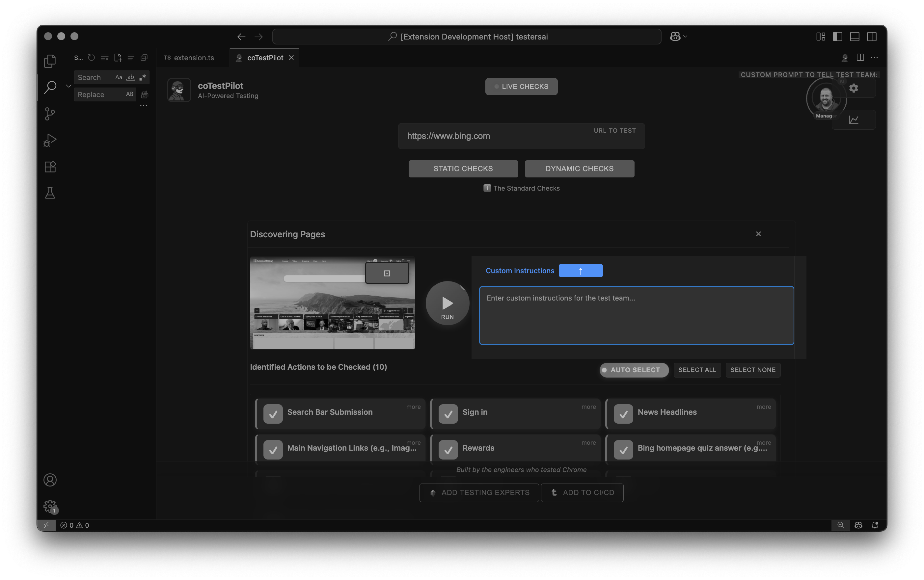The image size is (924, 580).
Task: Open the zoom icon in status bar
Action: tap(841, 525)
